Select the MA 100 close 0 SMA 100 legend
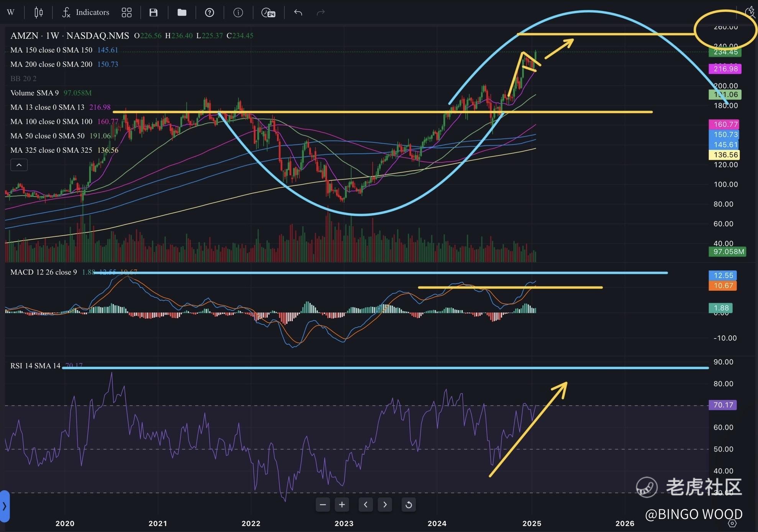 [x=51, y=121]
